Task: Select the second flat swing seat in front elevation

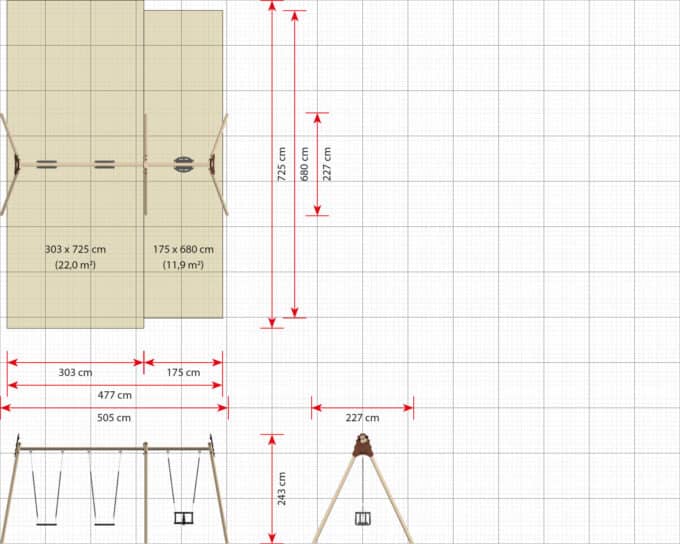Action: click(x=104, y=521)
